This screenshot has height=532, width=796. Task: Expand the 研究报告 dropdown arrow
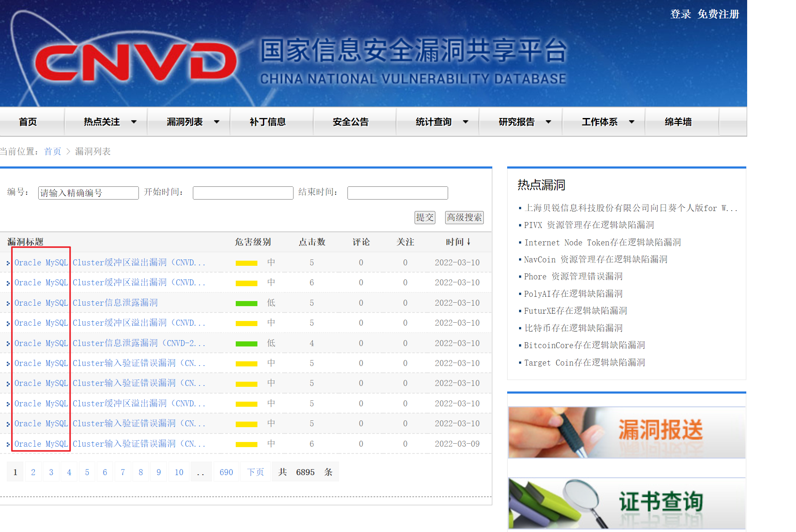tap(548, 122)
